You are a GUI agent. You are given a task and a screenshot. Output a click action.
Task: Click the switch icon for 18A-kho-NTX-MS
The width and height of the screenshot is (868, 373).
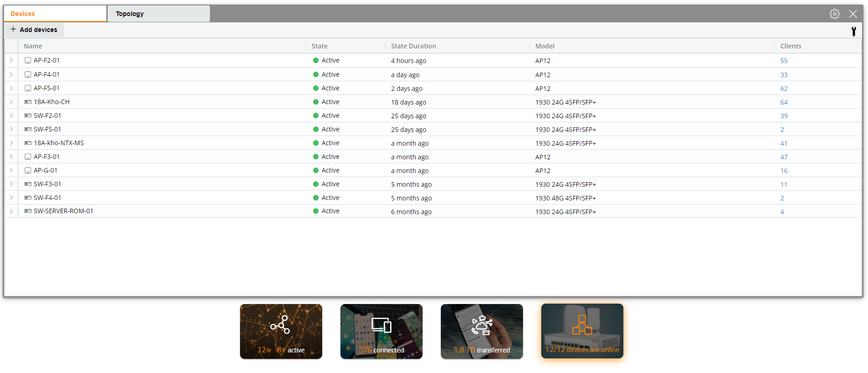[28, 143]
